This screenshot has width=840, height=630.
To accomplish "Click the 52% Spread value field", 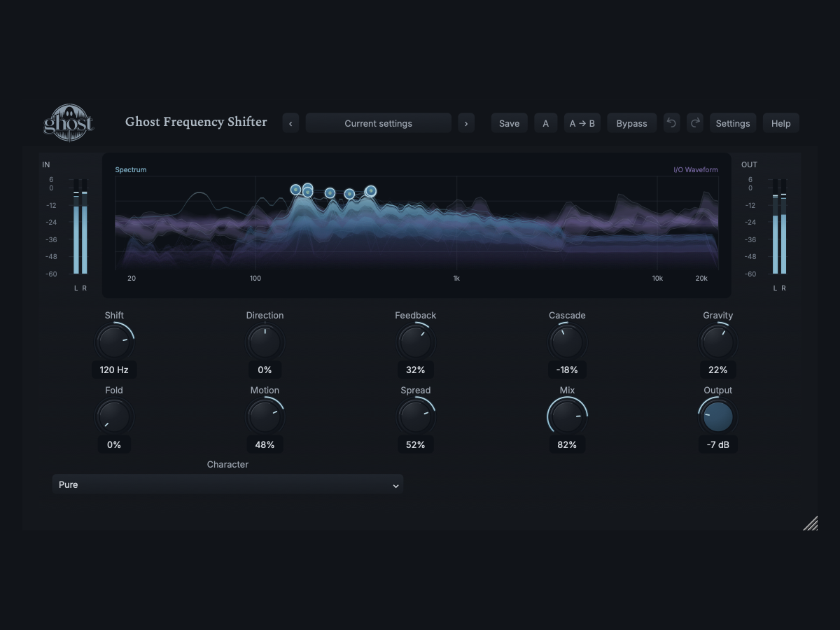I will [x=416, y=444].
